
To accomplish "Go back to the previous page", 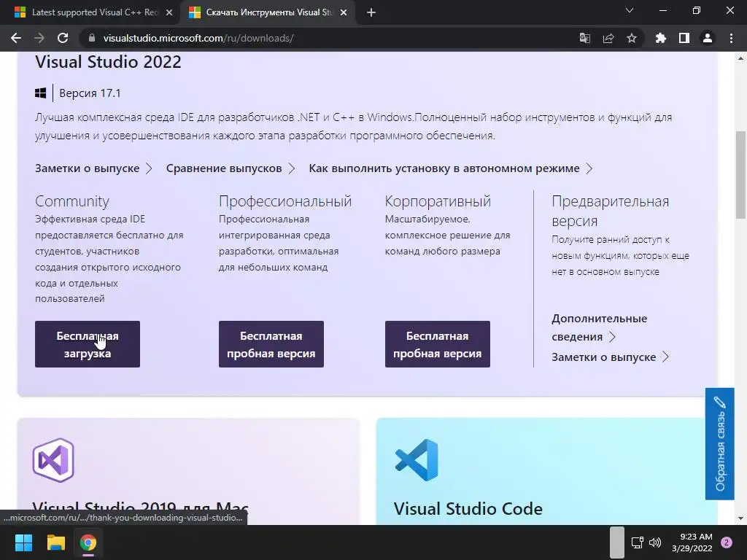I will click(x=16, y=38).
